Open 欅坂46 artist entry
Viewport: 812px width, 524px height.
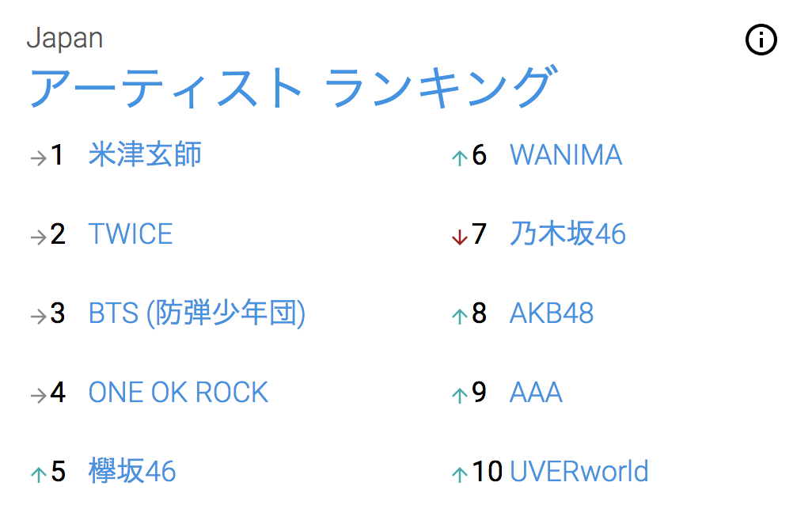click(132, 471)
